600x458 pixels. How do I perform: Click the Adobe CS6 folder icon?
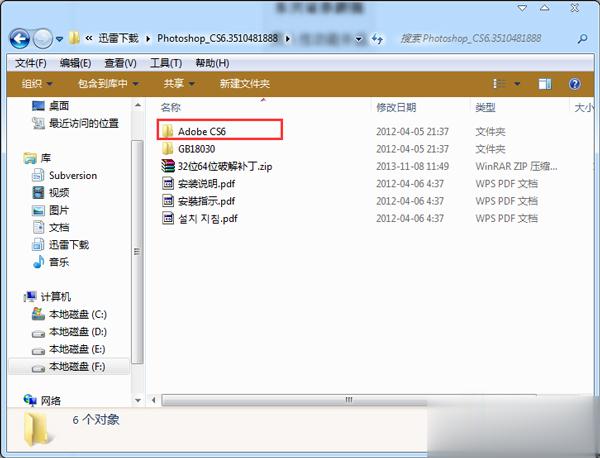(167, 131)
